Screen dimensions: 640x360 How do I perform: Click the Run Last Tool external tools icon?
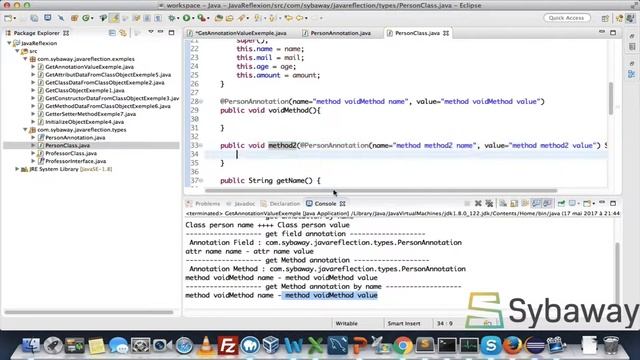click(201, 18)
